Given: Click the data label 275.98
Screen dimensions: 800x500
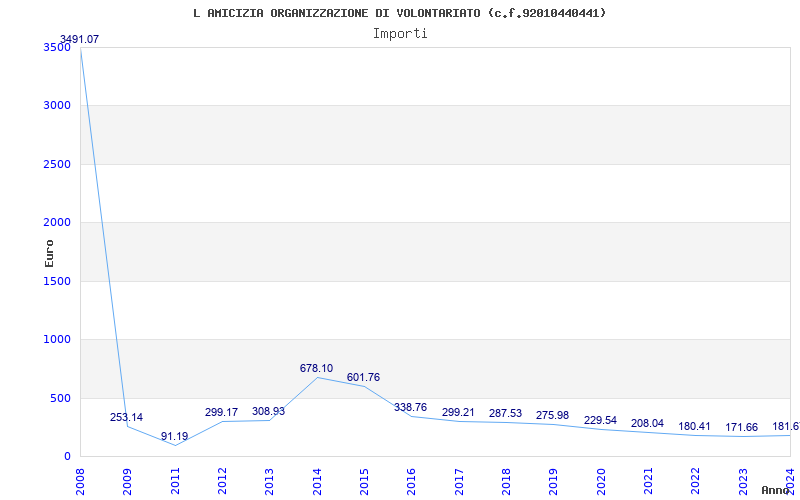Looking at the screenshot, I should (x=552, y=415).
